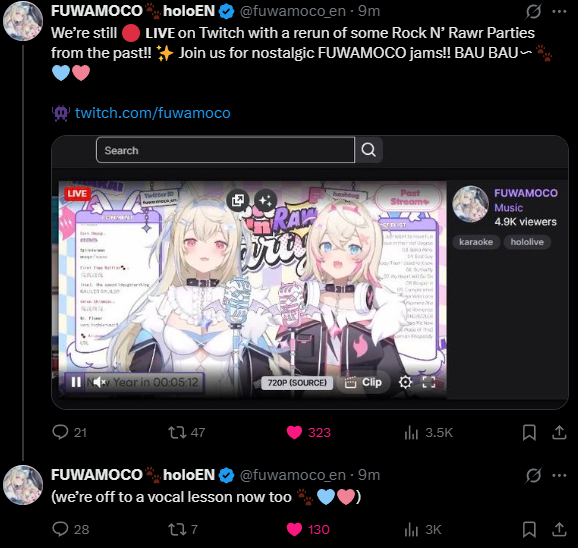Image resolution: width=578 pixels, height=548 pixels.
Task: Enter fullscreen on the video player
Action: point(428,382)
